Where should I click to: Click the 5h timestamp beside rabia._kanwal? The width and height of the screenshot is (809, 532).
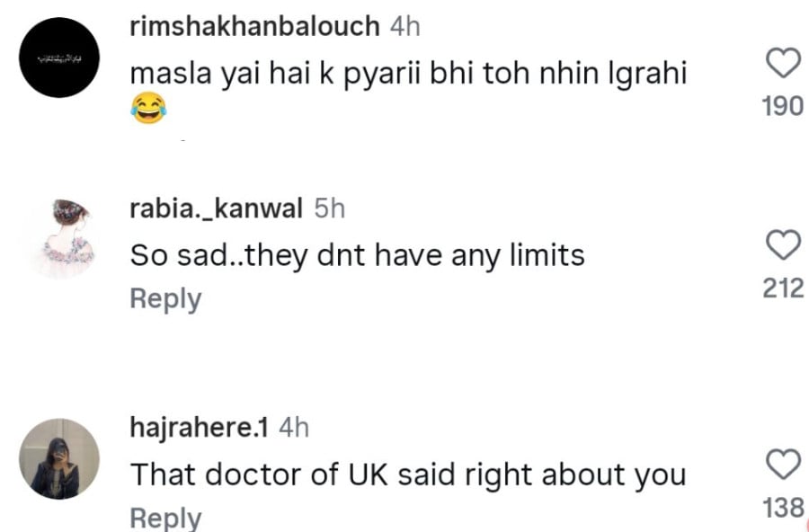point(329,208)
